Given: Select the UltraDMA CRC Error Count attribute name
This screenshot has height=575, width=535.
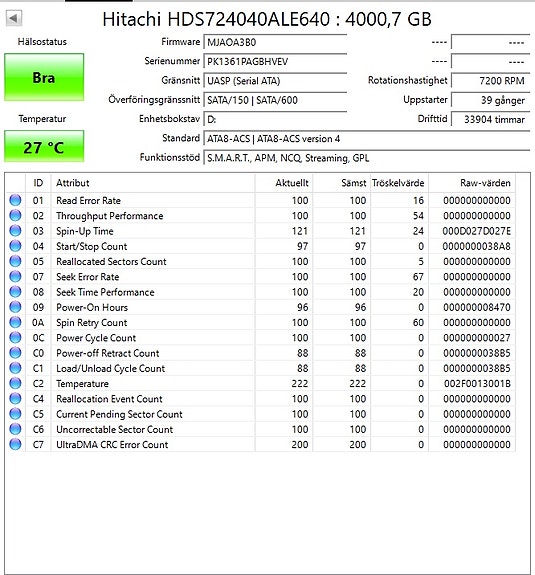Looking at the screenshot, I should pos(112,444).
